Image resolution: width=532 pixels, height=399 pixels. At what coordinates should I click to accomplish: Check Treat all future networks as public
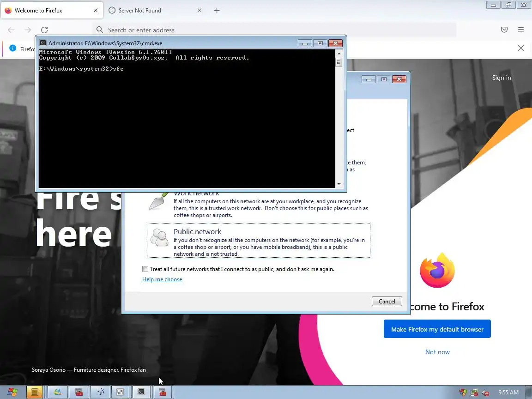coord(145,269)
